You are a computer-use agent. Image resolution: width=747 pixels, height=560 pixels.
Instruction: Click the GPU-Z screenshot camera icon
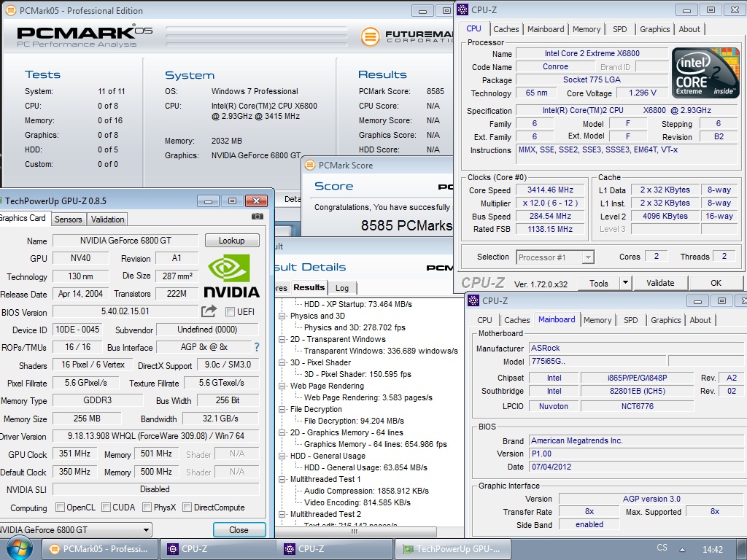(258, 217)
